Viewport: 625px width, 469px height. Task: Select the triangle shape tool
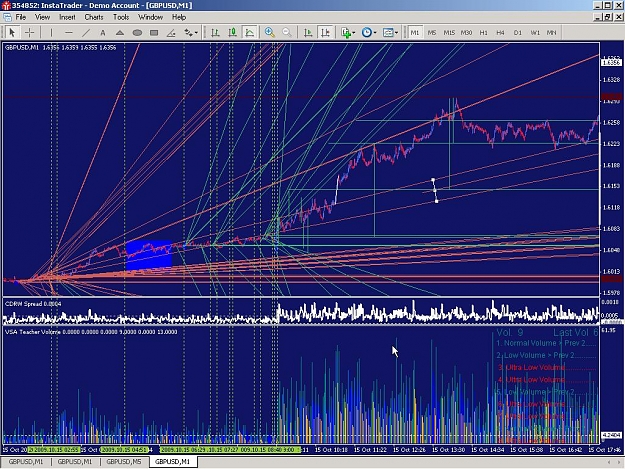120,33
